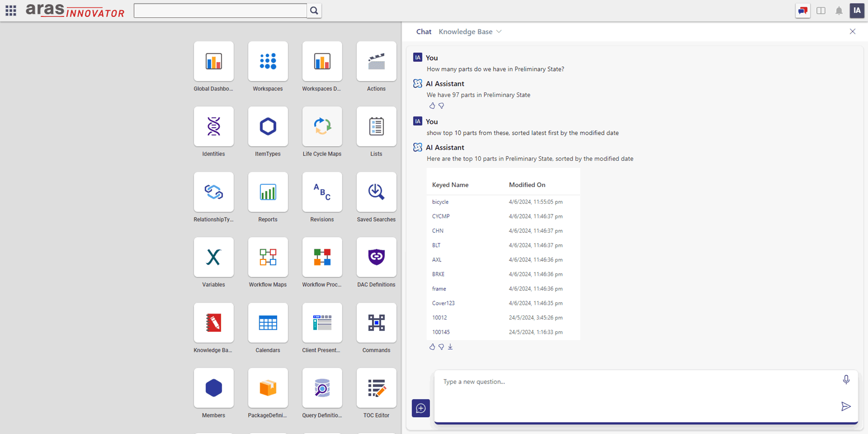The height and width of the screenshot is (434, 868).
Task: Open the Reports tile
Action: (268, 192)
